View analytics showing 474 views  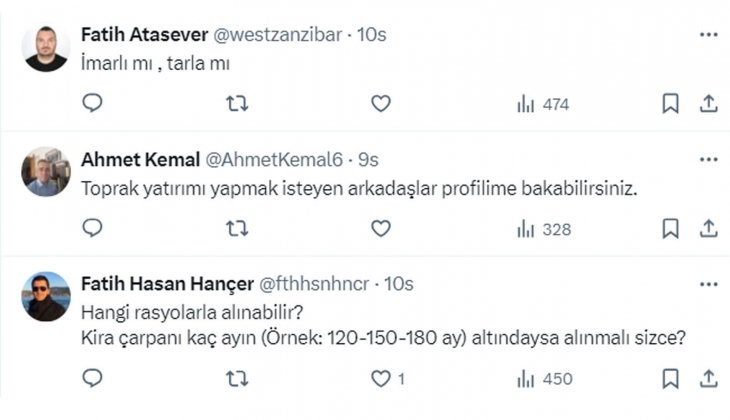click(543, 104)
